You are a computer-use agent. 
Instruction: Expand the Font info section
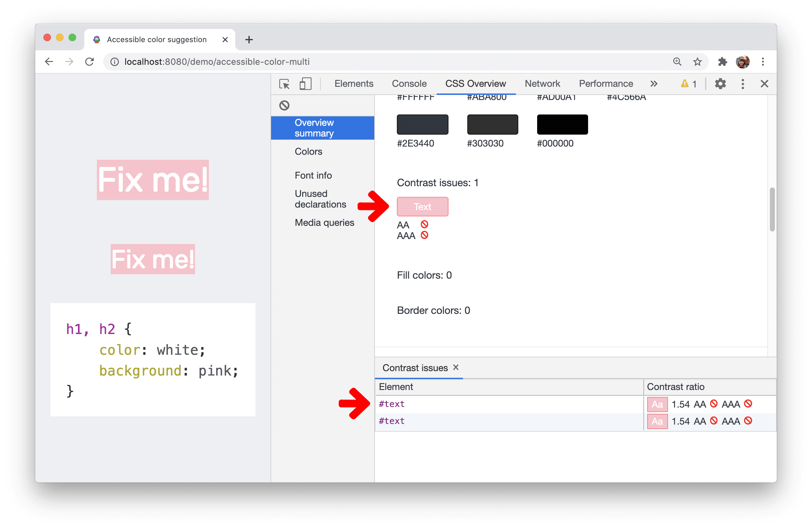coord(314,175)
